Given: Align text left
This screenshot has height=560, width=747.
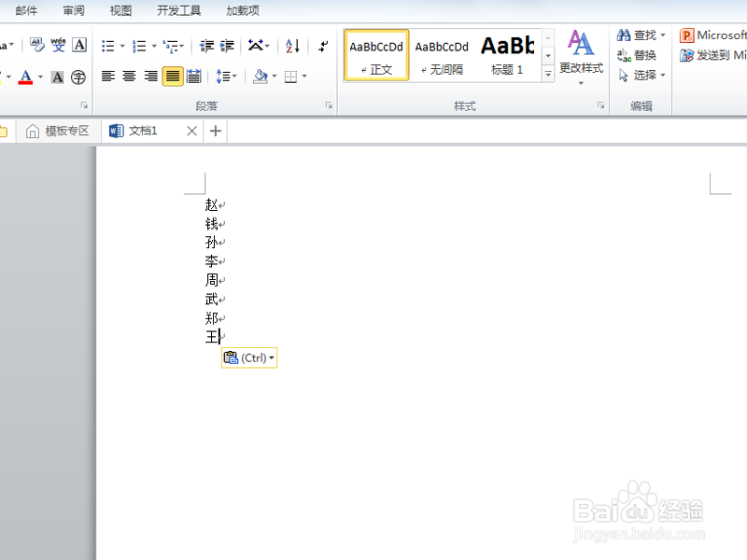Looking at the screenshot, I should pos(108,77).
